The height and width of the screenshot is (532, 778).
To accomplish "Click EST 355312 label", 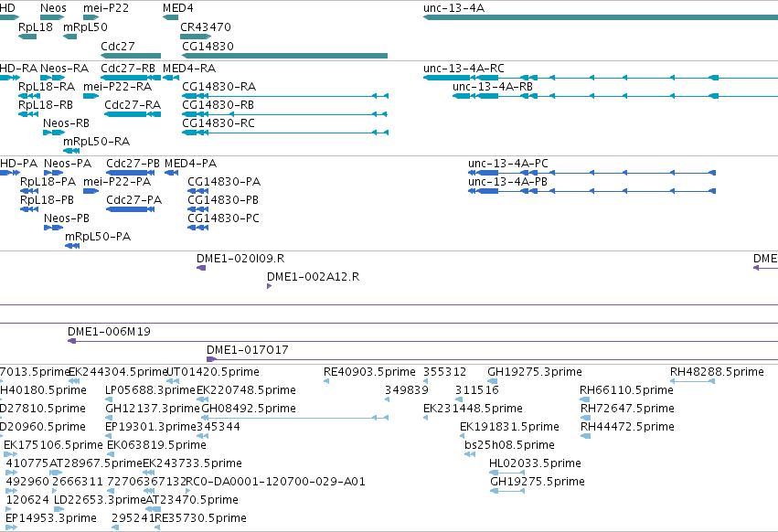I will (444, 372).
